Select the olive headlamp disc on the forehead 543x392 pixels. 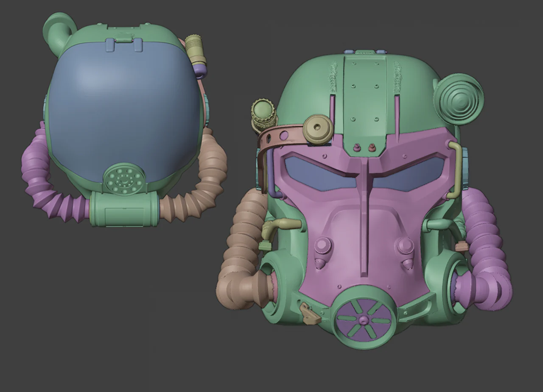pos(318,125)
